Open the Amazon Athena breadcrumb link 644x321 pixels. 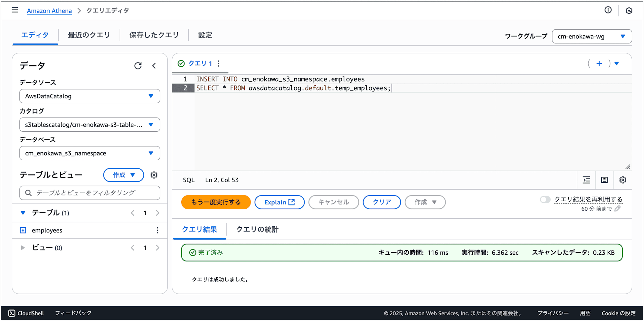coord(49,11)
